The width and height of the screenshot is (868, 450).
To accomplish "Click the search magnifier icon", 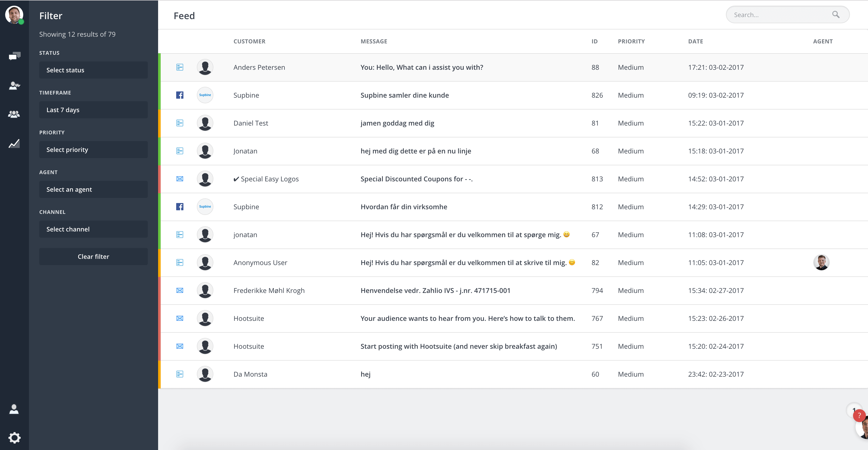I will click(836, 14).
